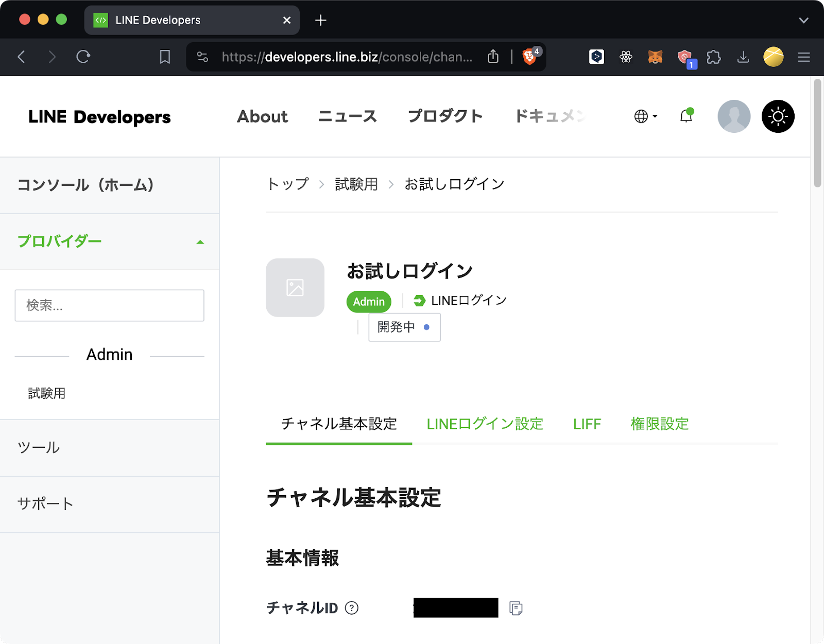
Task: Open the React developer tools extension
Action: (x=626, y=57)
